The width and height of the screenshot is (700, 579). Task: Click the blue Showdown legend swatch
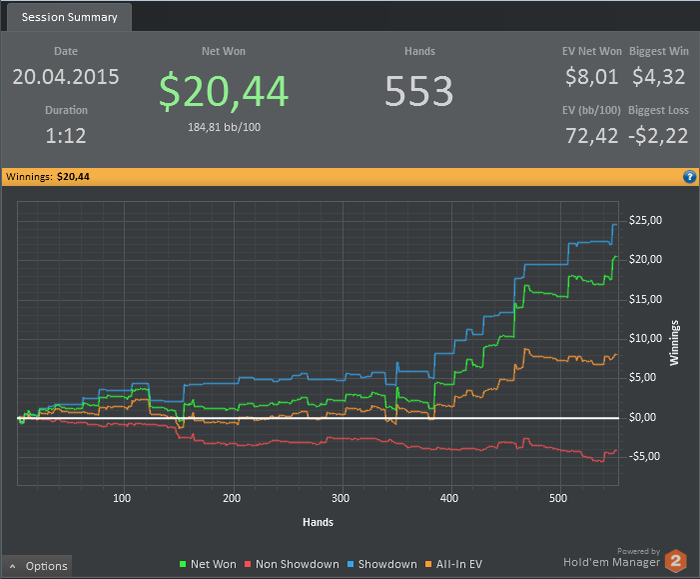pos(350,564)
